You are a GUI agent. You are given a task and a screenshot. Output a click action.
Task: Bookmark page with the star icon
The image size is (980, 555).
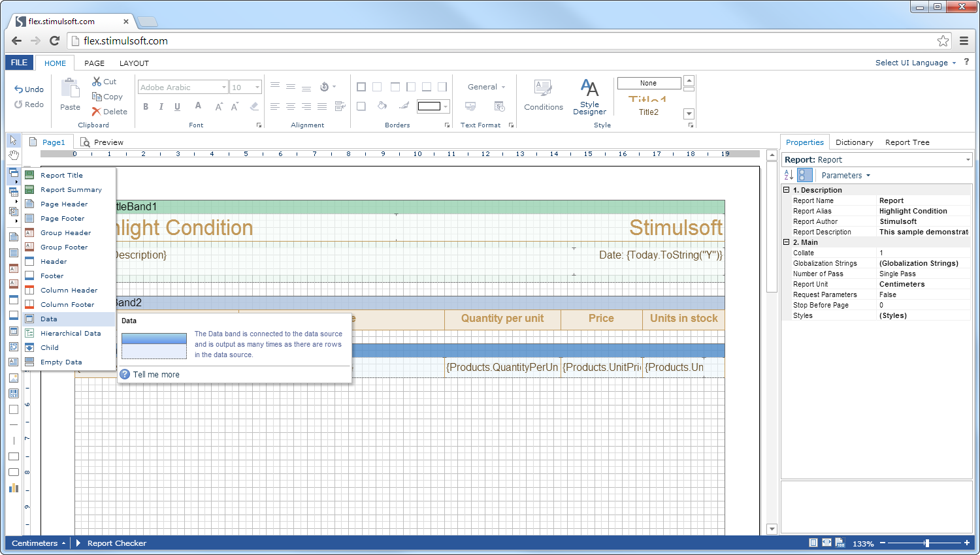(x=943, y=40)
